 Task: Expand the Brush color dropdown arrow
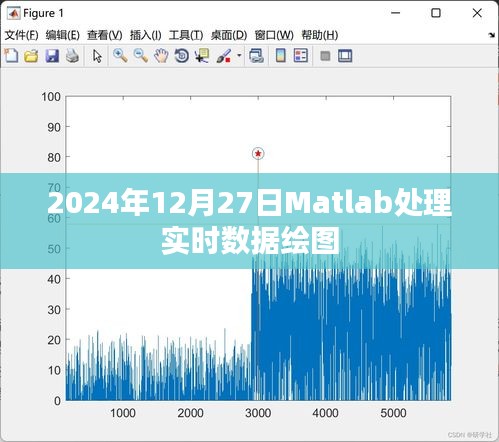coord(239,55)
